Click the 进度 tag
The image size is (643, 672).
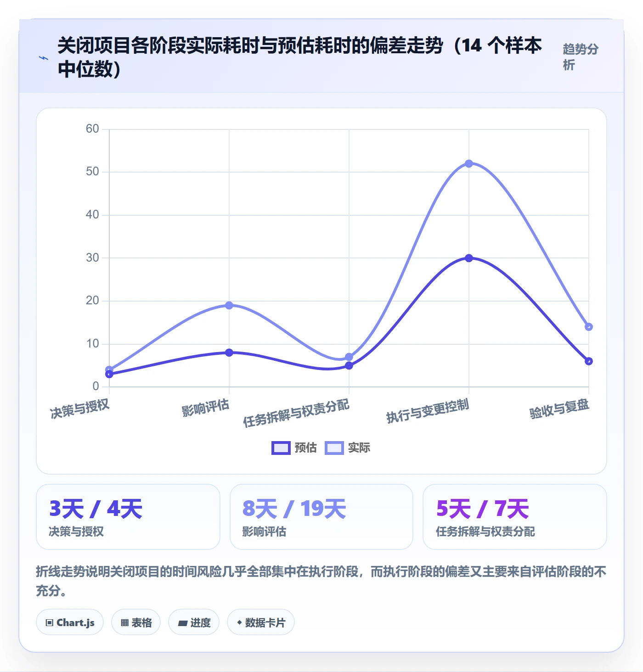pos(194,622)
